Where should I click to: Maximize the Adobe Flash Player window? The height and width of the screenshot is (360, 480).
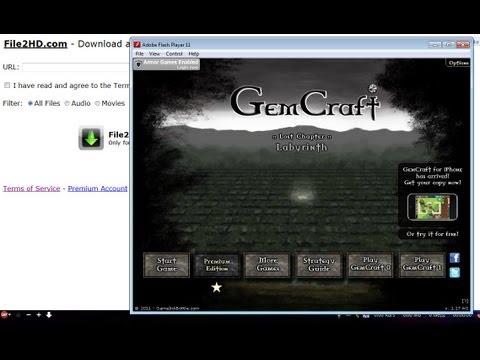coord(448,44)
